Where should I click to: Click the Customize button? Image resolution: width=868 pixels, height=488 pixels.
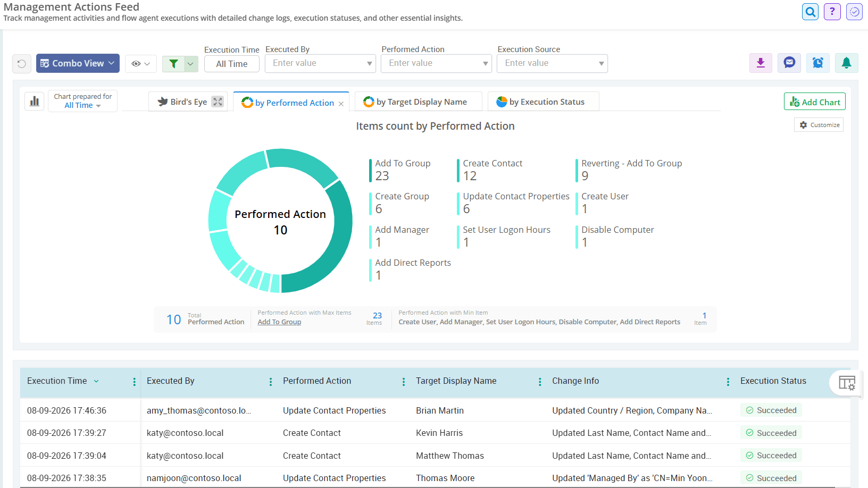[819, 125]
